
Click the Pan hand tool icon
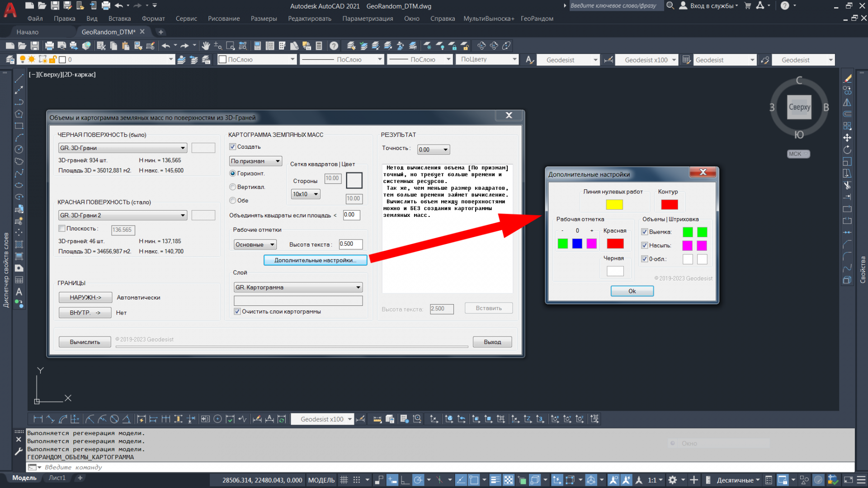tap(206, 46)
